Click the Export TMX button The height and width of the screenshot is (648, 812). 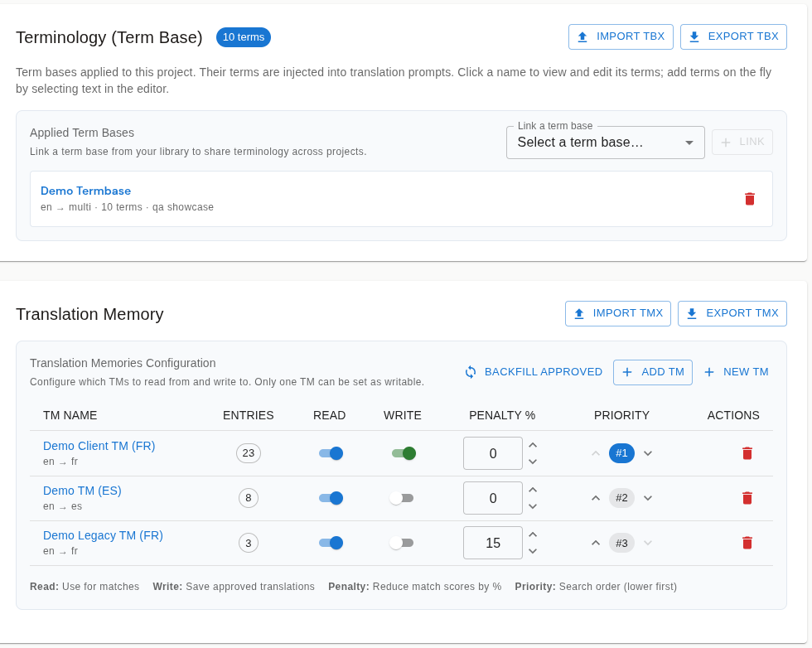pyautogui.click(x=732, y=313)
